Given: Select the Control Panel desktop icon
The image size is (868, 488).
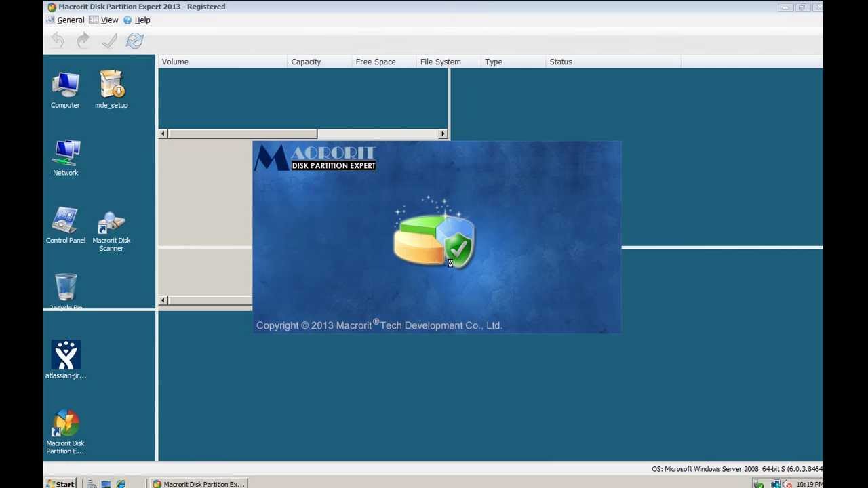Looking at the screenshot, I should click(66, 226).
